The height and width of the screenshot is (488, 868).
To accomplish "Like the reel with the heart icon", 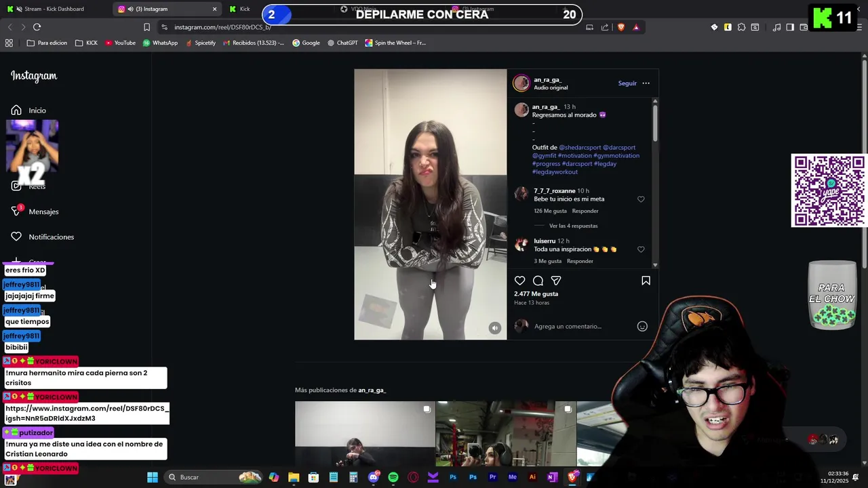I will tap(519, 281).
